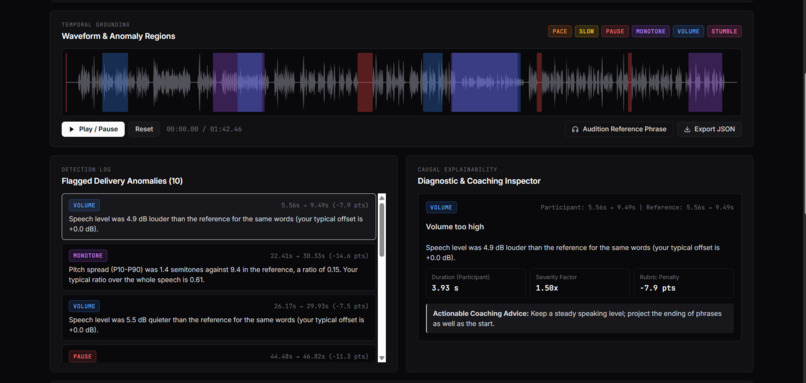Click the Duration value 3.93 s

[446, 288]
